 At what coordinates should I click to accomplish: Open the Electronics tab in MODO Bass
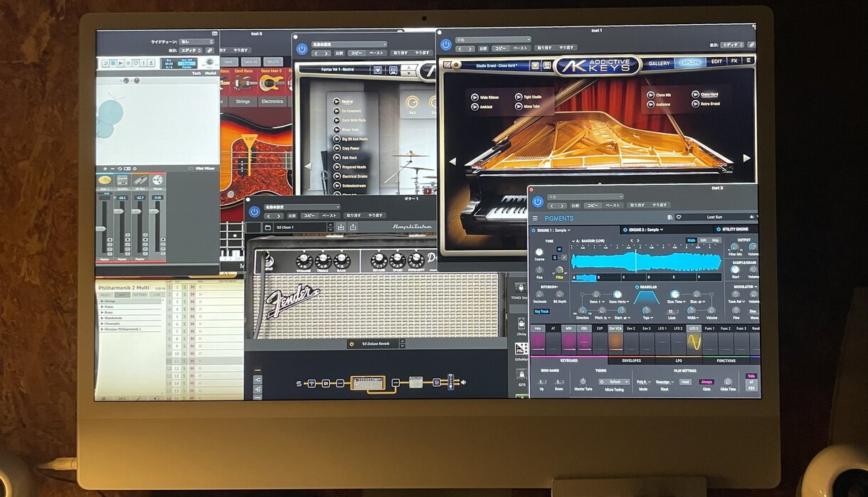[x=272, y=102]
